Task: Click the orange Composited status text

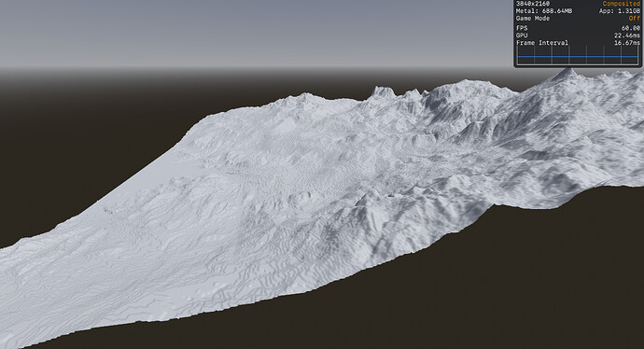Action: point(621,4)
